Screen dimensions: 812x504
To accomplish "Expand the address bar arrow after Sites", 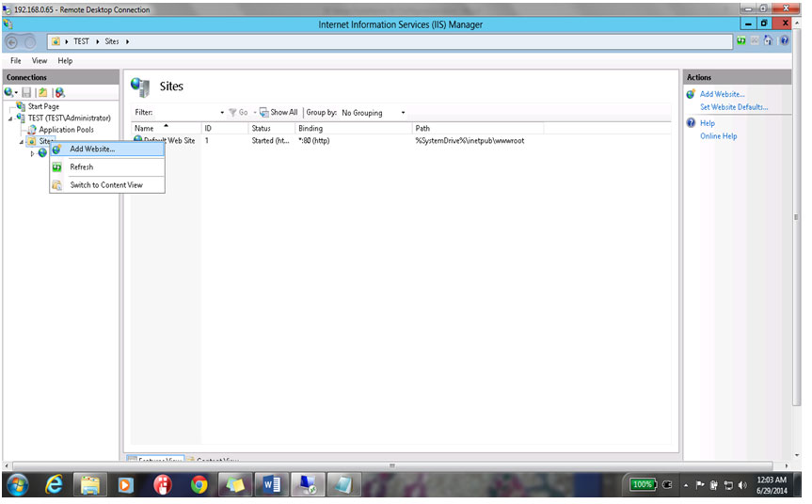I will point(127,41).
